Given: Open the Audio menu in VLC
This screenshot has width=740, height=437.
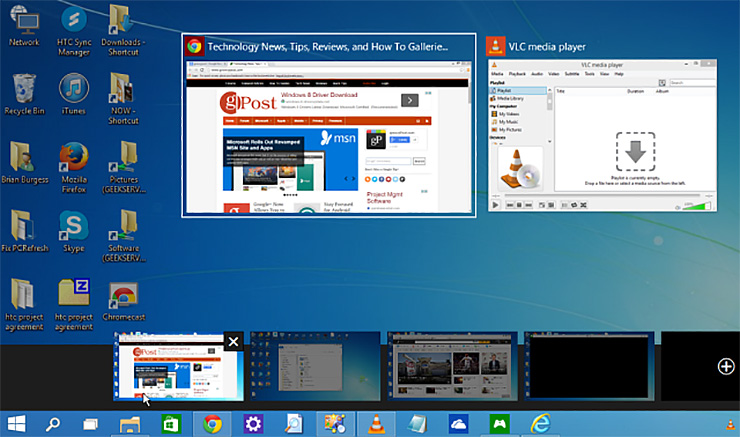Looking at the screenshot, I should [x=537, y=74].
